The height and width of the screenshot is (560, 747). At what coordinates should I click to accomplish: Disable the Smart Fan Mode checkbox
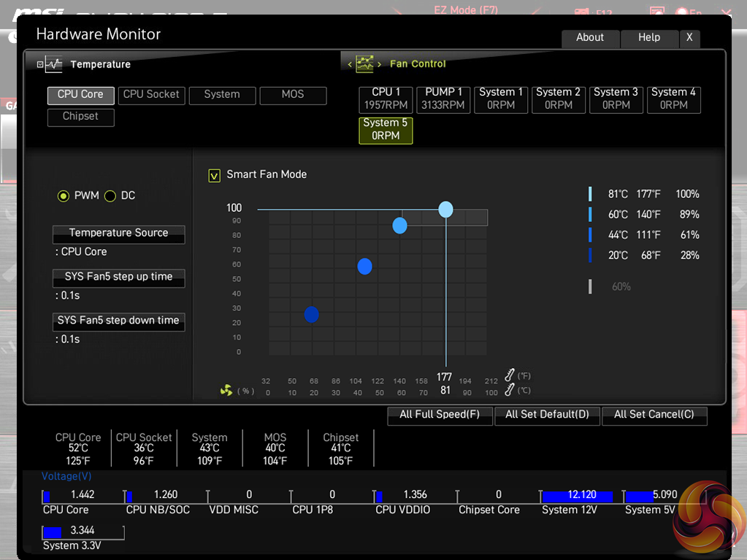pos(215,175)
